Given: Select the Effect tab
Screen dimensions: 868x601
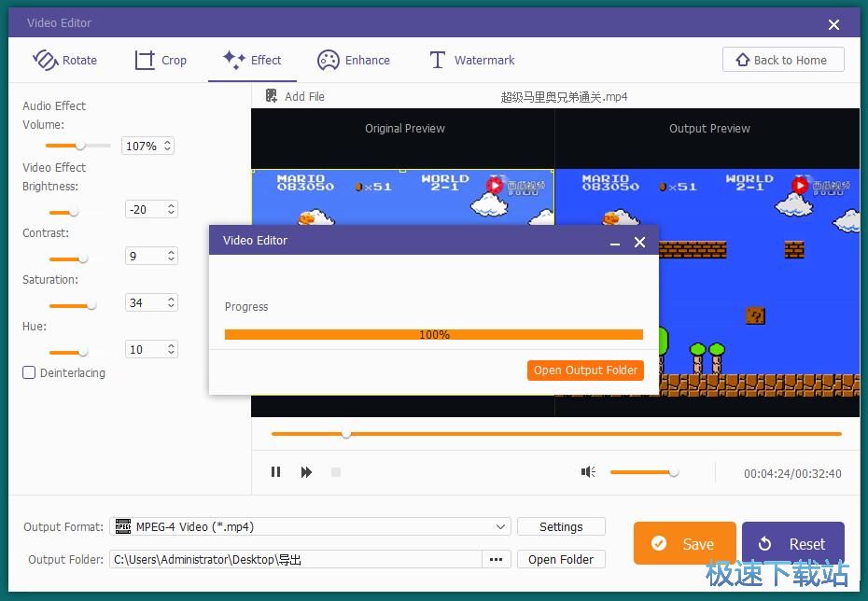Looking at the screenshot, I should 252,60.
